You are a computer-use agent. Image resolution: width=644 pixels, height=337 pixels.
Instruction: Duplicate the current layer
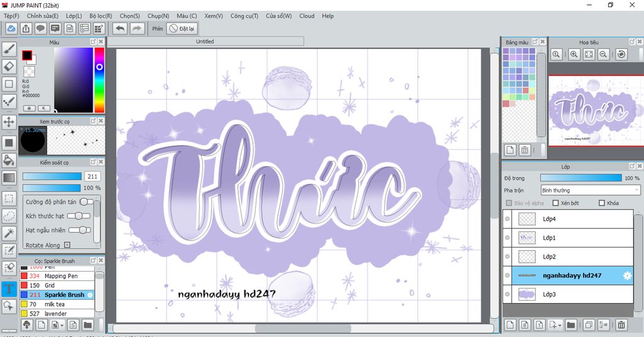pyautogui.click(x=589, y=325)
